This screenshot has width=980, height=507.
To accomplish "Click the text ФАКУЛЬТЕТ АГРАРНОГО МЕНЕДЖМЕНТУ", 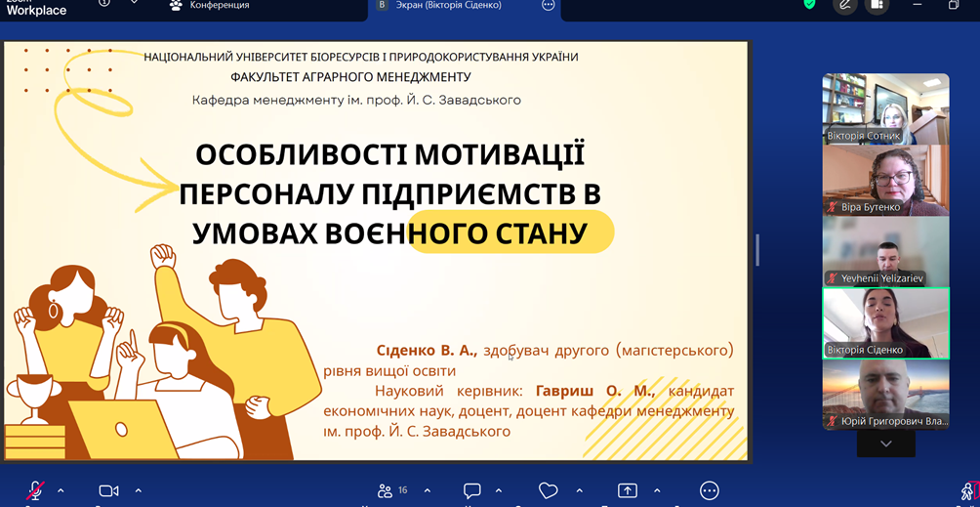I will tap(350, 77).
